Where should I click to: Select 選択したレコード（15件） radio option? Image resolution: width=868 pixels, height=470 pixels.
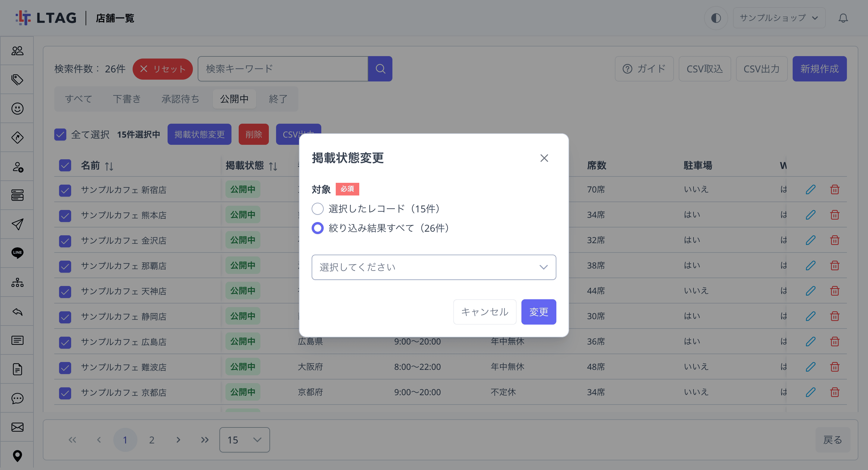(317, 209)
